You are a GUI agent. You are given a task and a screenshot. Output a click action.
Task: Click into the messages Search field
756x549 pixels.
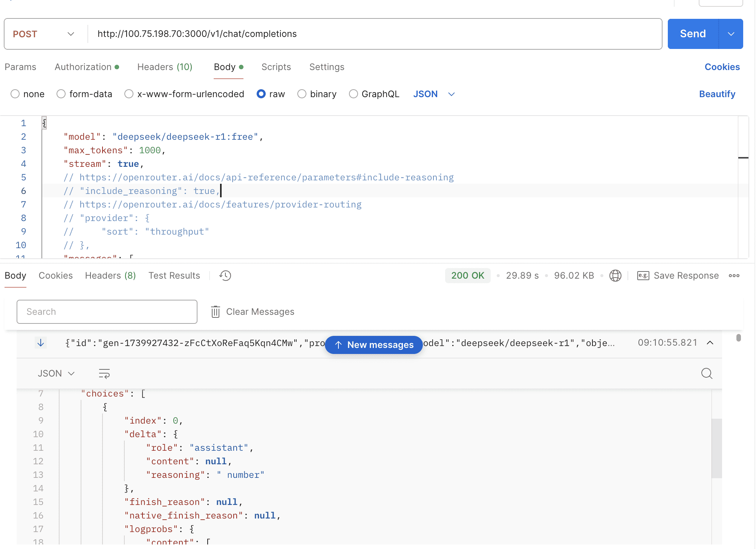107,312
